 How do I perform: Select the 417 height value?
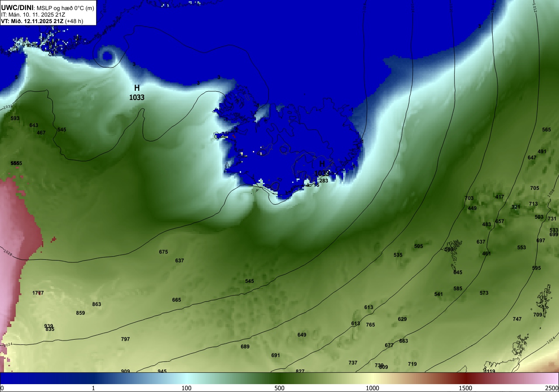[500, 197]
